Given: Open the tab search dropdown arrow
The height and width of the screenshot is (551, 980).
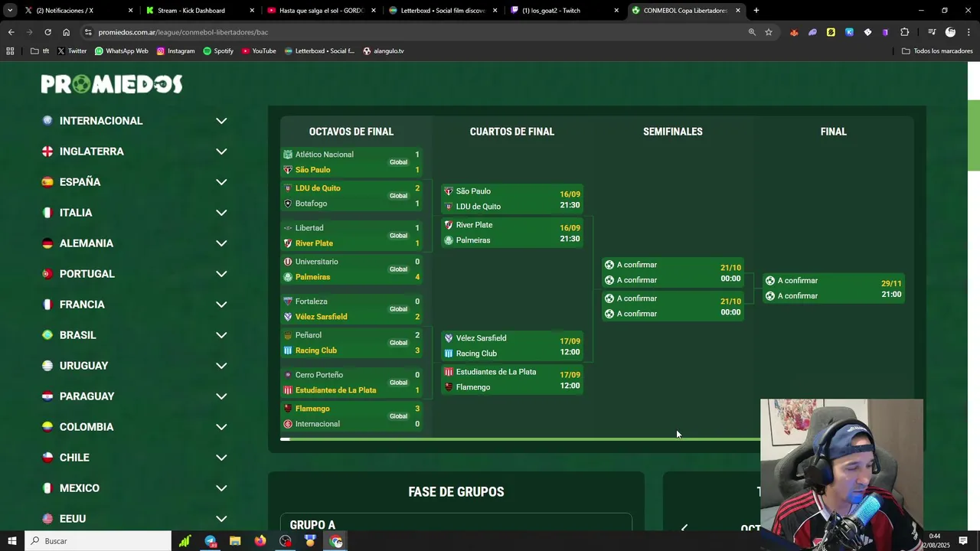Looking at the screenshot, I should coord(10,11).
